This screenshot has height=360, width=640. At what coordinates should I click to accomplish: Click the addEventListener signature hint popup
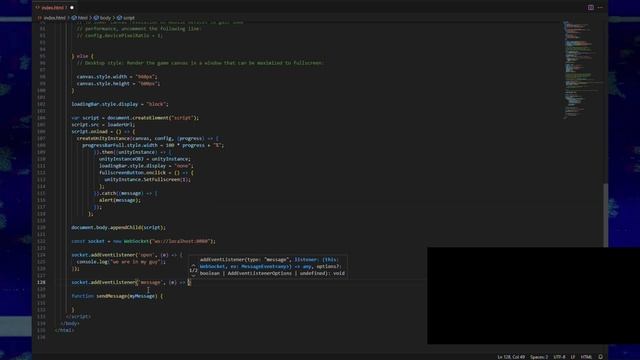tap(267, 267)
